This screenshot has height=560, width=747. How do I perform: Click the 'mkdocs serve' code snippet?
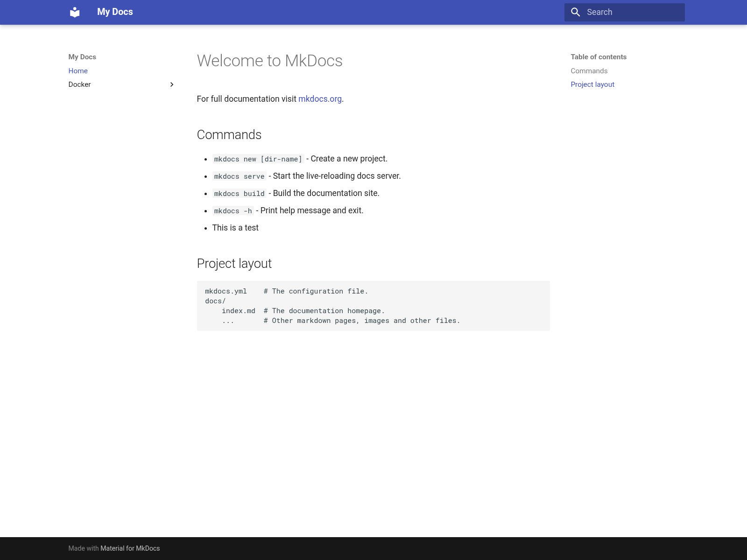click(240, 176)
